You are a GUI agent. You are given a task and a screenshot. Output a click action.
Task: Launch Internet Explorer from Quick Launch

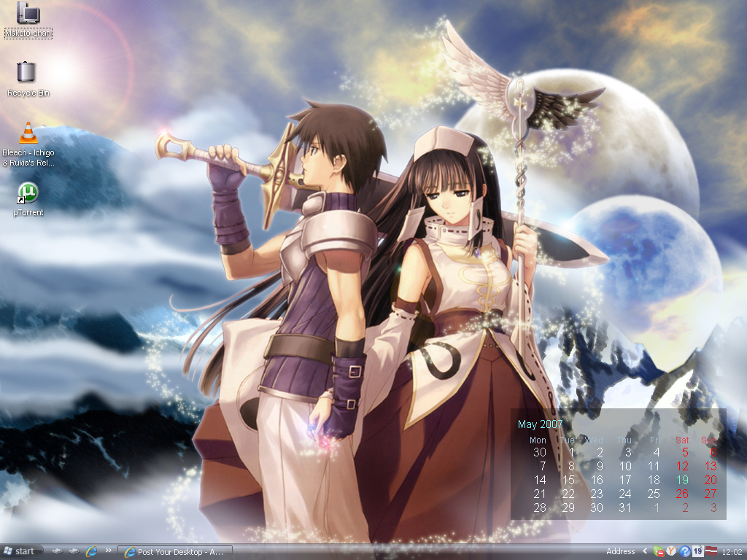click(91, 551)
